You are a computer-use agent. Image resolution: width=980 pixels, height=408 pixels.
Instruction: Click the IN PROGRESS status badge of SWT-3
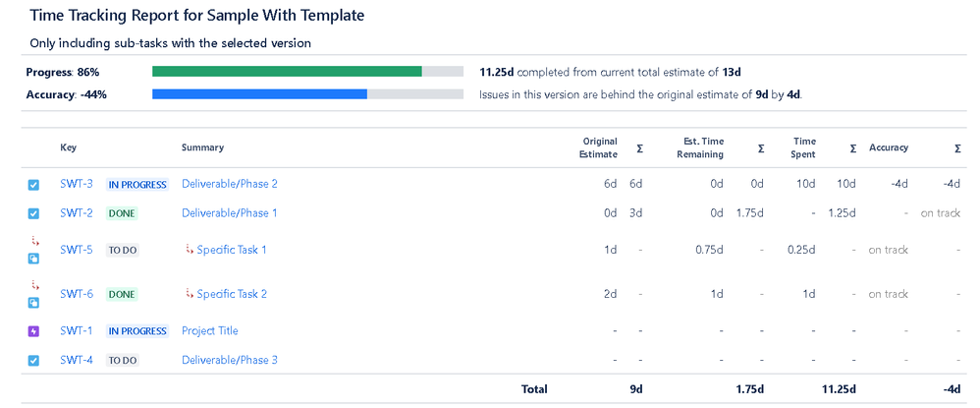137,185
